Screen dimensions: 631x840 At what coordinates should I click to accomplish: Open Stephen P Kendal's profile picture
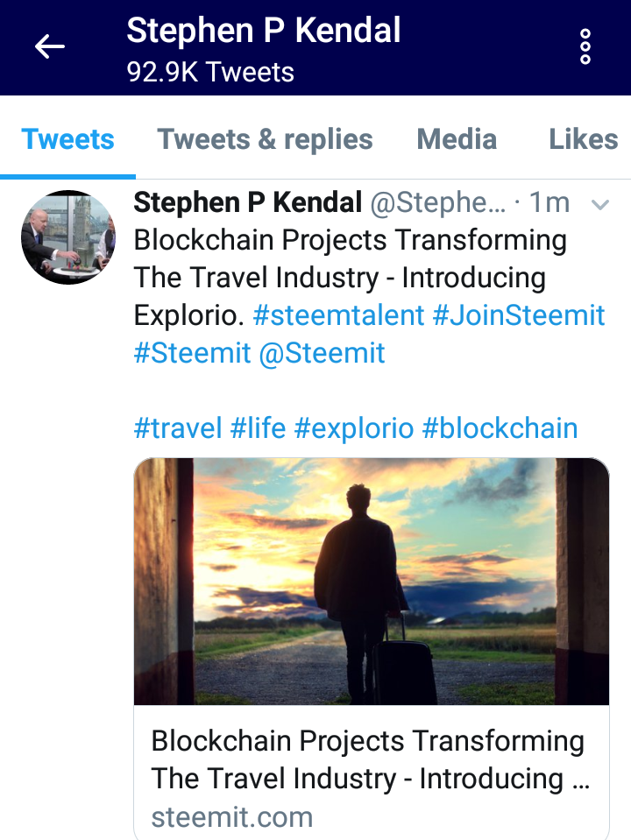[x=68, y=237]
